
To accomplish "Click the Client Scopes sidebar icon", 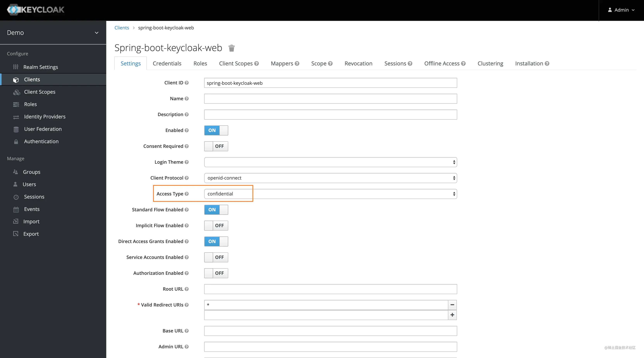I will [16, 92].
